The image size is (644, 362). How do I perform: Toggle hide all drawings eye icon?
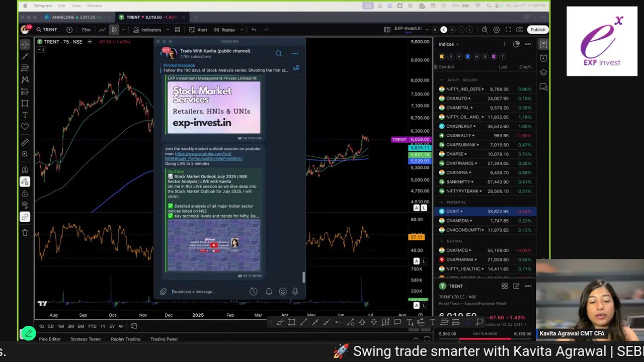25,205
